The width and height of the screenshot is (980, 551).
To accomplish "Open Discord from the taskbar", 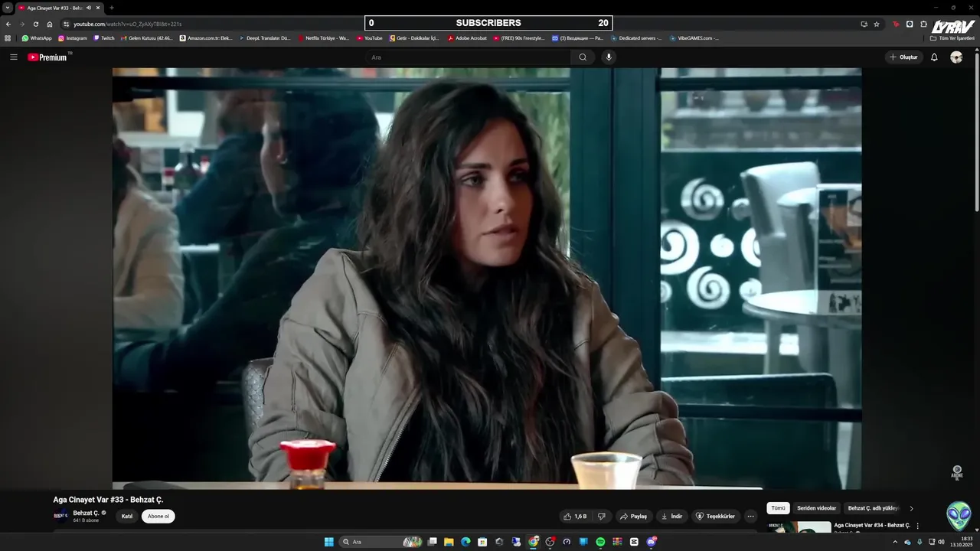I will [x=651, y=542].
